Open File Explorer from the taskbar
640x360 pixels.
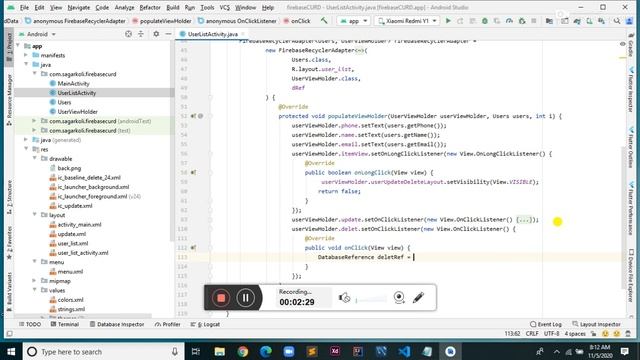pyautogui.click(x=220, y=351)
